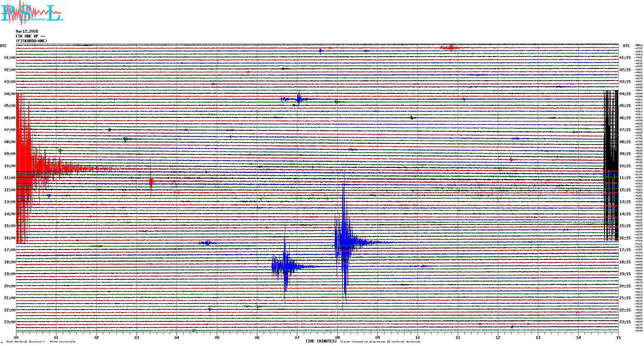644x346 pixels.
Task: Click the 00 minute tick label
Action: point(16,338)
